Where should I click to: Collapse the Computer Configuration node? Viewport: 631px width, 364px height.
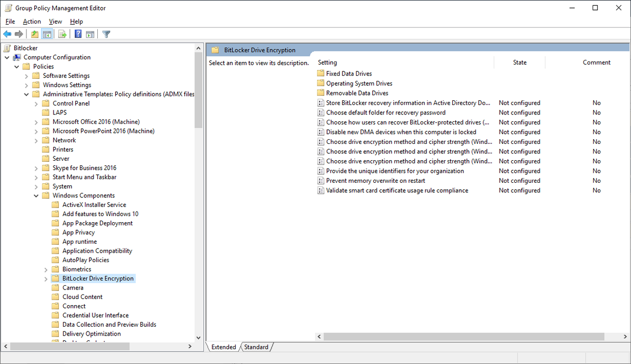click(7, 57)
